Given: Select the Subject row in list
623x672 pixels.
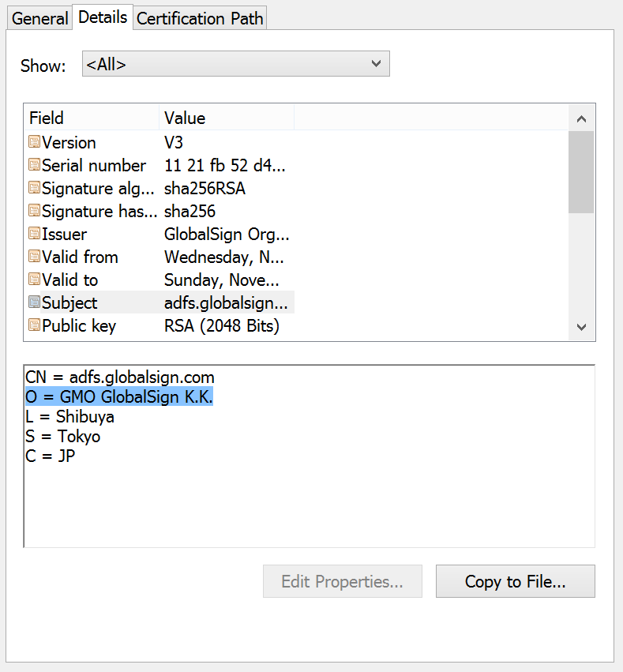Looking at the screenshot, I should coord(158,303).
